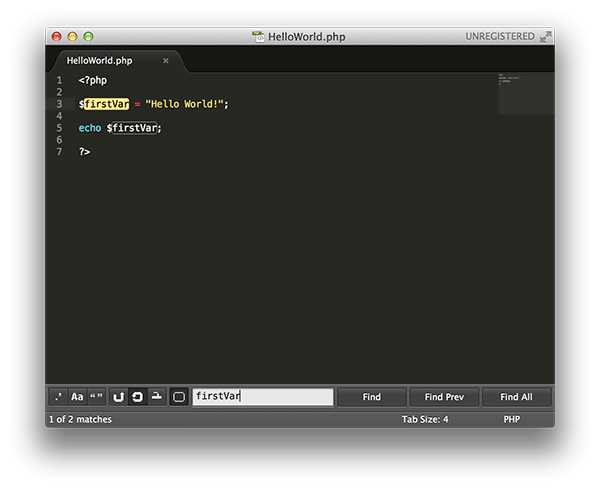600x490 pixels.
Task: Click line number 3 in gutter
Action: (x=59, y=104)
